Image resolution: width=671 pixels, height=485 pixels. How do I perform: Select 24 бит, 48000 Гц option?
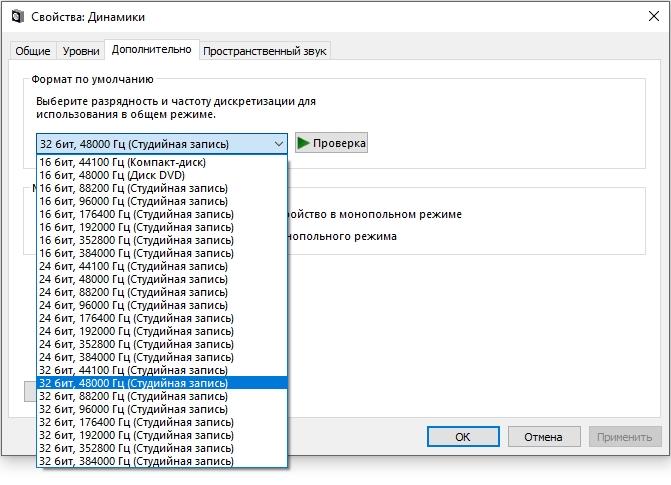(x=162, y=279)
